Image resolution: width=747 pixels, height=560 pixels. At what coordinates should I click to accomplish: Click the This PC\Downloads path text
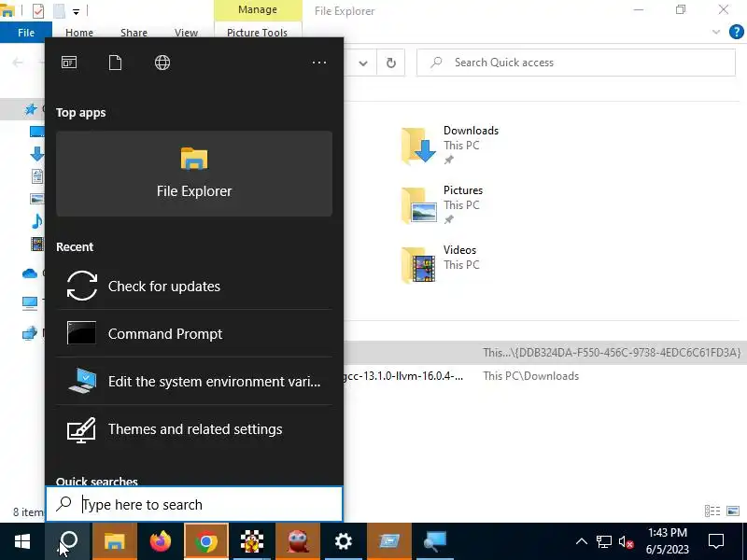530,376
